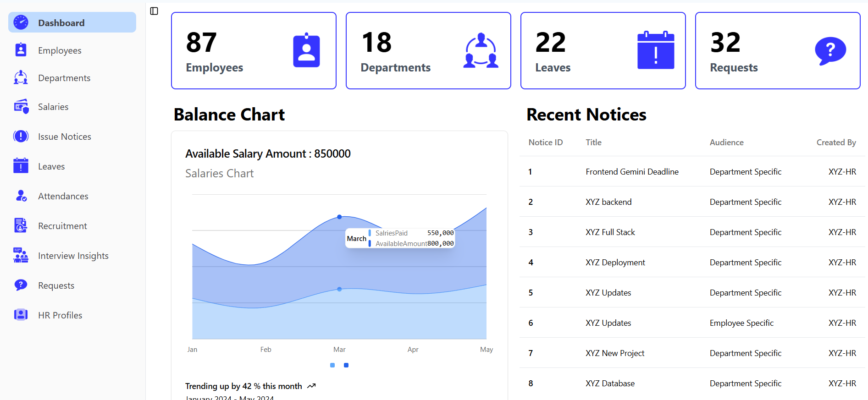Viewport: 868px width, 400px height.
Task: Open the Recruitment document icon
Action: click(x=21, y=225)
